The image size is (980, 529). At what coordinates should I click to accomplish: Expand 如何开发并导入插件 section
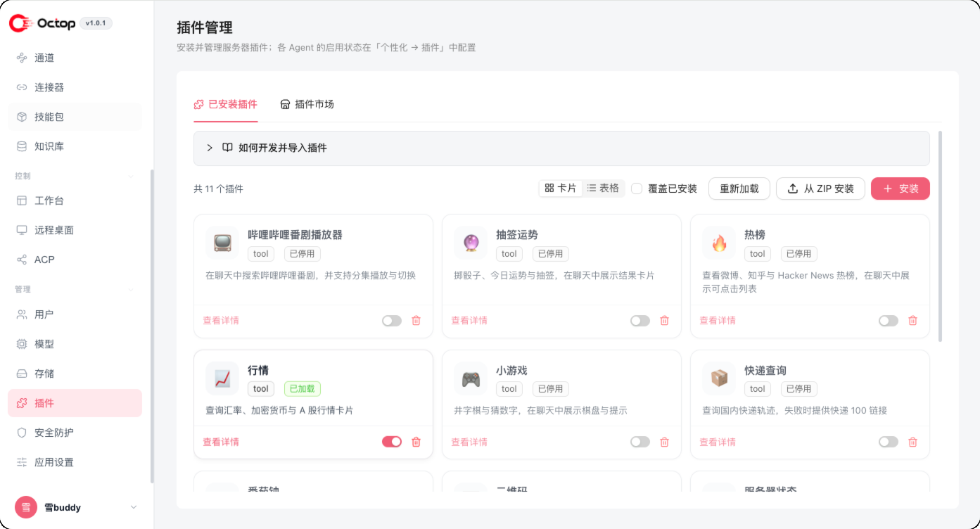pos(561,148)
